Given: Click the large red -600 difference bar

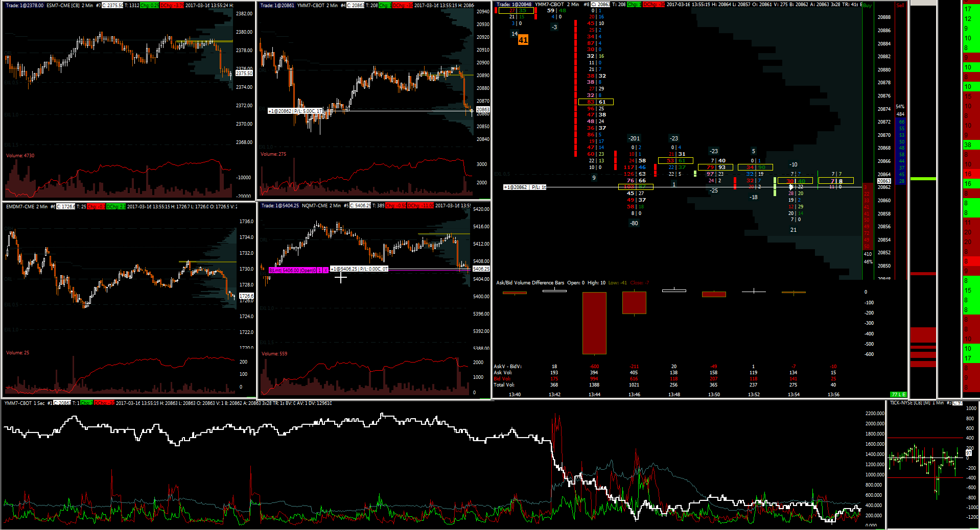Looking at the screenshot, I should [594, 323].
